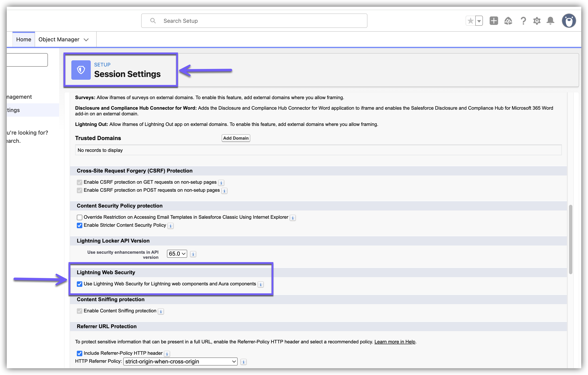The height and width of the screenshot is (375, 588).
Task: Open the Learn more in Help link
Action: (395, 342)
